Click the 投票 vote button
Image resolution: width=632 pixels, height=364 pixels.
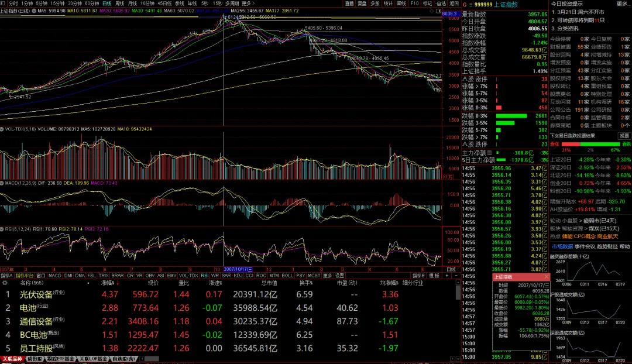(625, 136)
